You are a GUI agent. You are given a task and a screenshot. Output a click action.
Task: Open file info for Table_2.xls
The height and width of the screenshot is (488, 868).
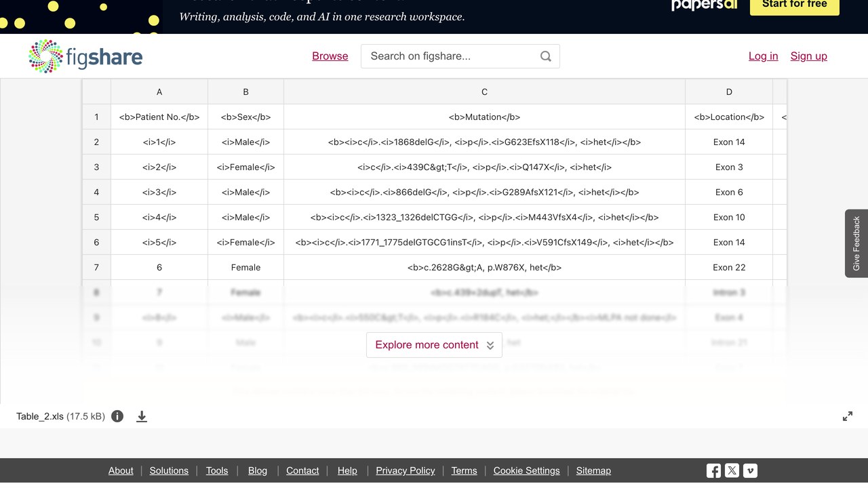point(117,416)
